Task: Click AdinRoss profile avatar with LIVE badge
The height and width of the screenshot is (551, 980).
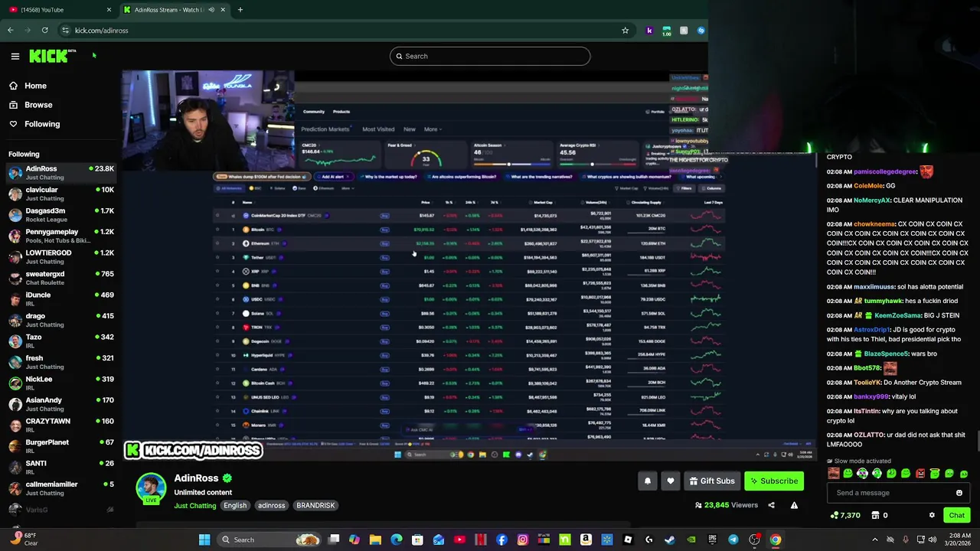Action: [x=151, y=489]
